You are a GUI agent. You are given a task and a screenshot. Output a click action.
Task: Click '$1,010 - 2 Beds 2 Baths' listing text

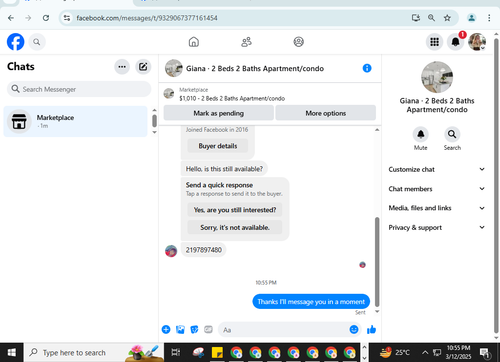(x=232, y=98)
